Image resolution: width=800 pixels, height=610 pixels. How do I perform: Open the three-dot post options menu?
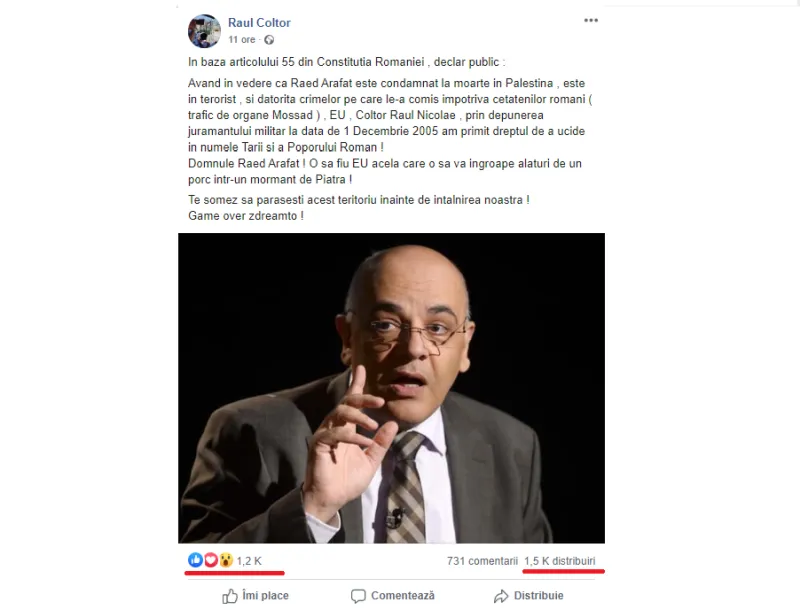point(591,20)
